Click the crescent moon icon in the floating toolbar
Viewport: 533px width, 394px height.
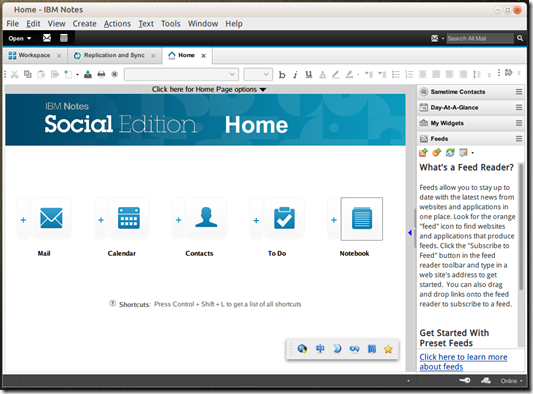point(337,349)
